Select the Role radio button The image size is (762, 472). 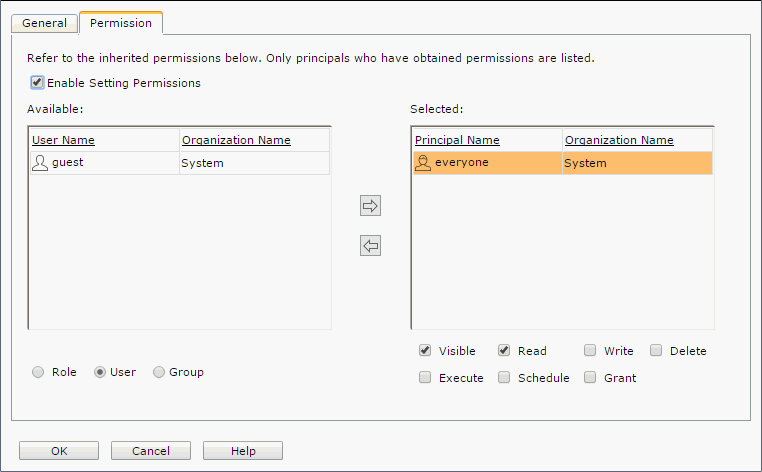[38, 372]
